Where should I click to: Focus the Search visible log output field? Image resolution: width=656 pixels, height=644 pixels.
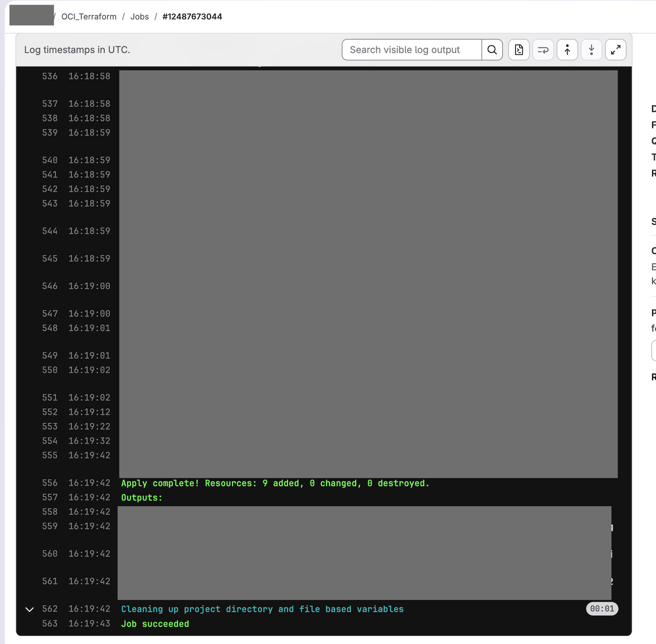tap(411, 50)
